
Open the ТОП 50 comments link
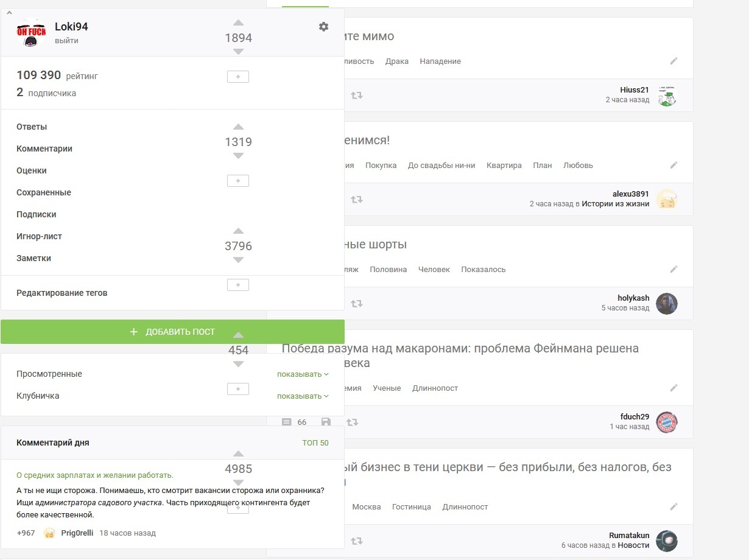click(x=315, y=443)
